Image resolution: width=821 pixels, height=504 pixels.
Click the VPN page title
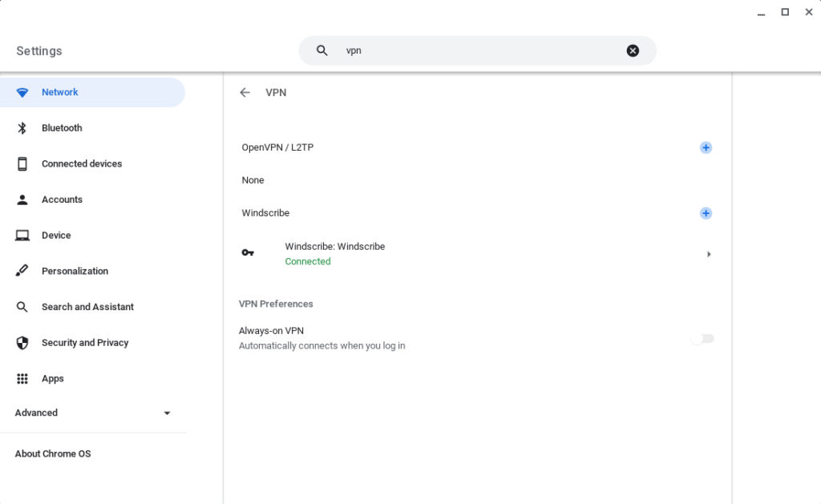click(x=276, y=93)
